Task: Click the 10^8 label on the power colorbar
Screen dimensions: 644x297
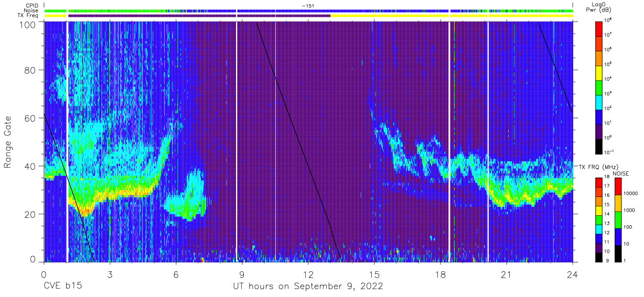Action: click(x=608, y=19)
